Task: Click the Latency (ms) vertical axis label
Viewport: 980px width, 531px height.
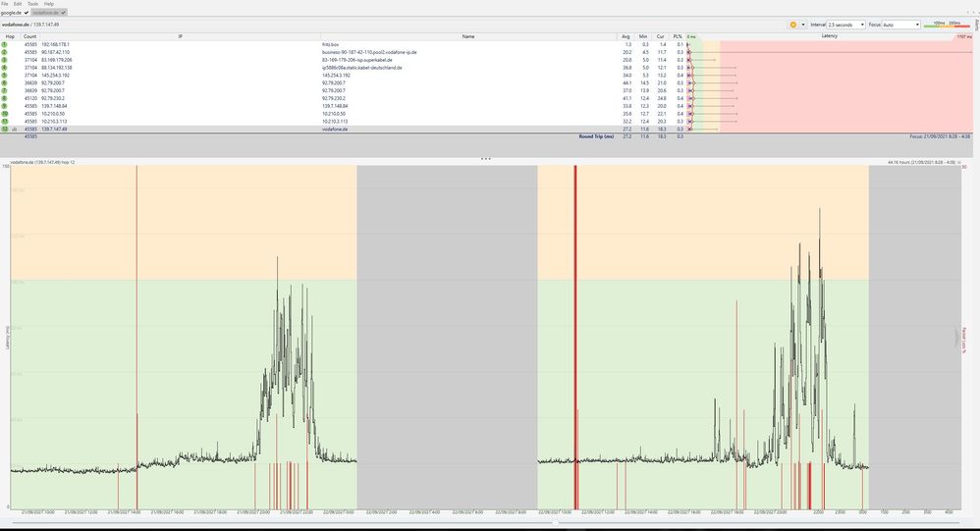Action: [8, 338]
